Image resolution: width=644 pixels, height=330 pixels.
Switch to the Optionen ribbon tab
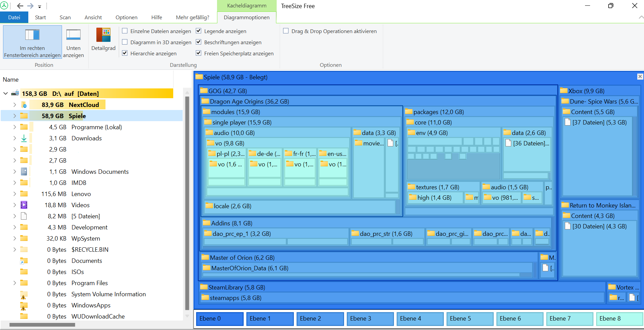[x=126, y=18]
